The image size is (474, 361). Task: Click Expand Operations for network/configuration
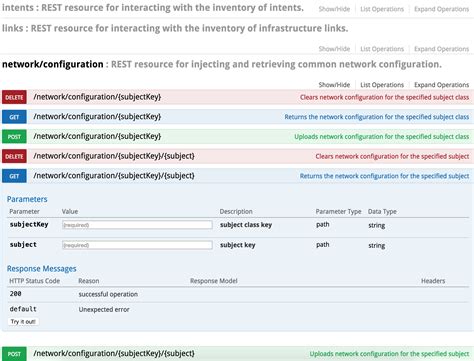441,85
